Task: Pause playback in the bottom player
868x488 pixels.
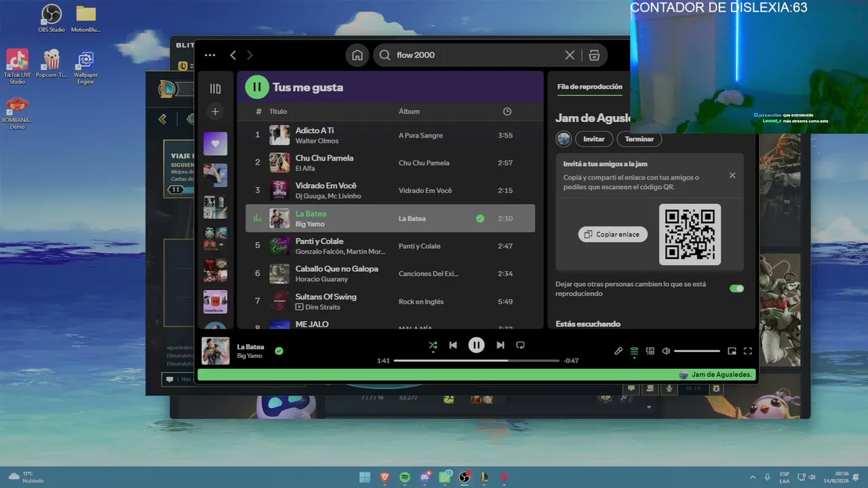Action: tap(477, 345)
